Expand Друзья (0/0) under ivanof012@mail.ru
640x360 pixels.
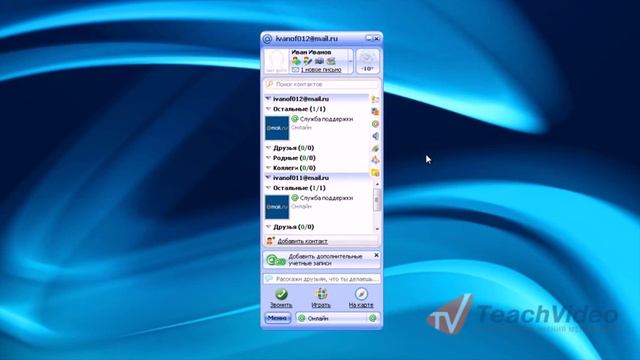(x=268, y=148)
